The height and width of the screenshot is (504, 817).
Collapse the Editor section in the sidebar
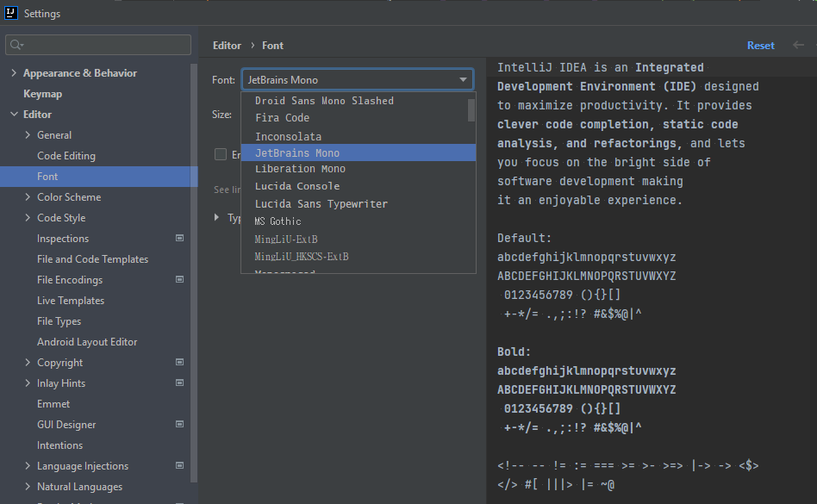pyautogui.click(x=14, y=115)
